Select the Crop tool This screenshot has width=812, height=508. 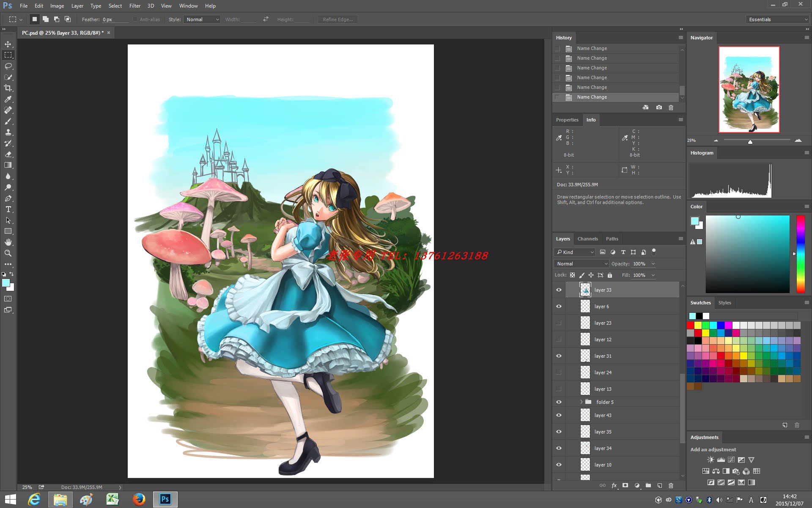[x=8, y=88]
